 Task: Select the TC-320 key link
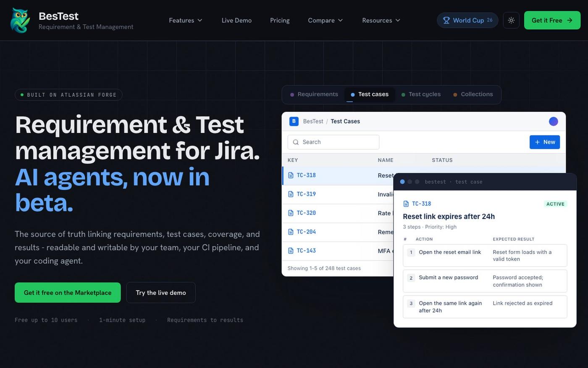tap(306, 213)
